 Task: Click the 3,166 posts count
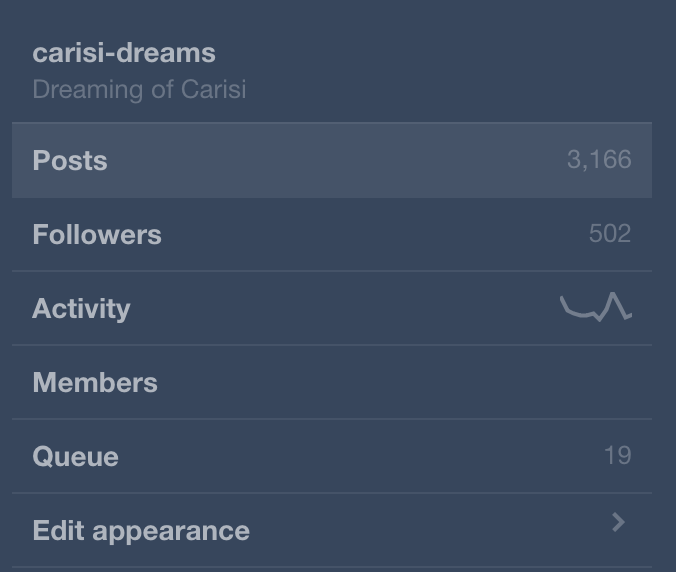coord(599,160)
